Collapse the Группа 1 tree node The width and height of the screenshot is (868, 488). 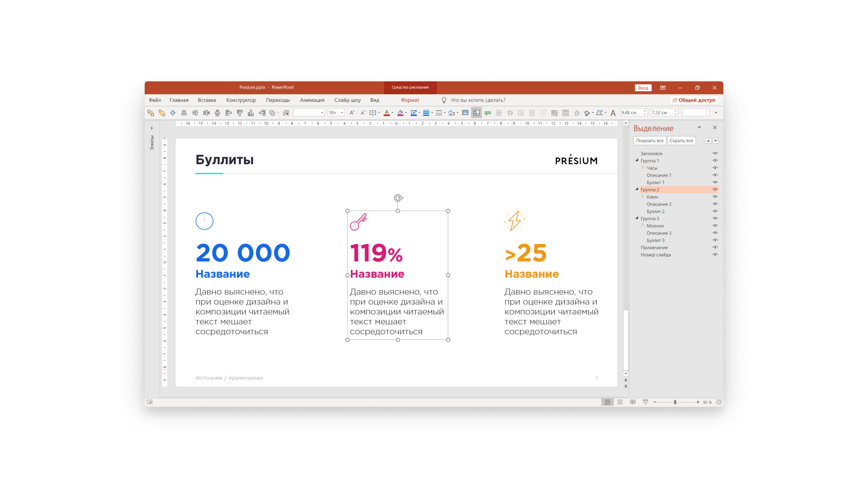coord(637,160)
